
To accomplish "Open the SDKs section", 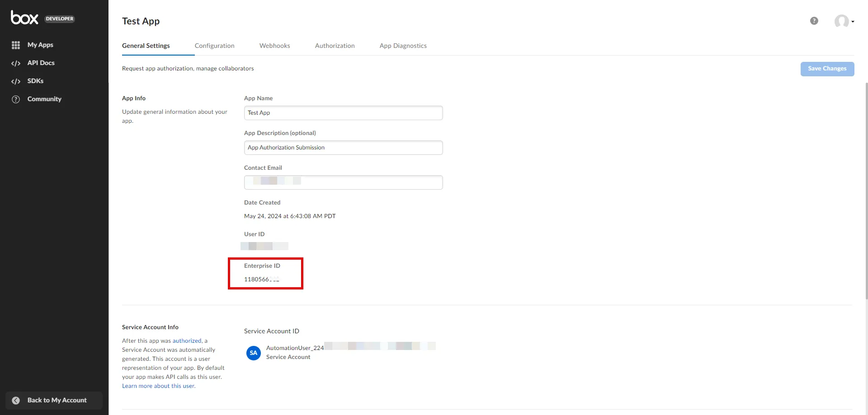I will tap(35, 81).
